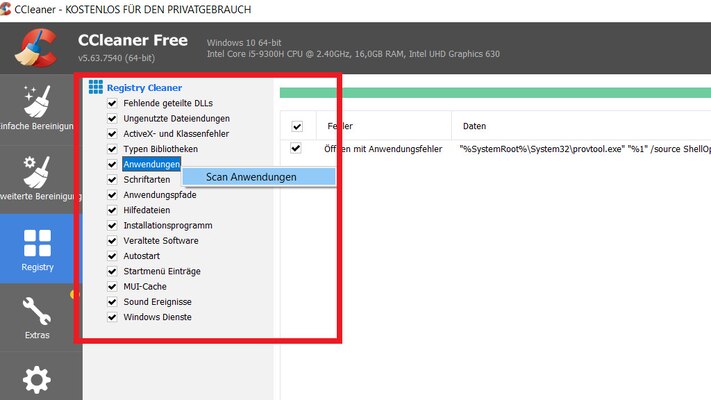This screenshot has height=400, width=711.
Task: Sort by the Daten column header
Action: pos(474,127)
